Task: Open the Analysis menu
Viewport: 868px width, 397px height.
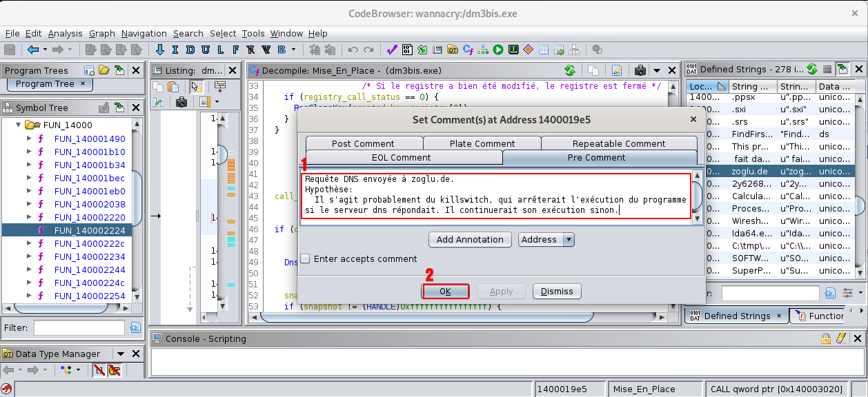Action: [65, 33]
